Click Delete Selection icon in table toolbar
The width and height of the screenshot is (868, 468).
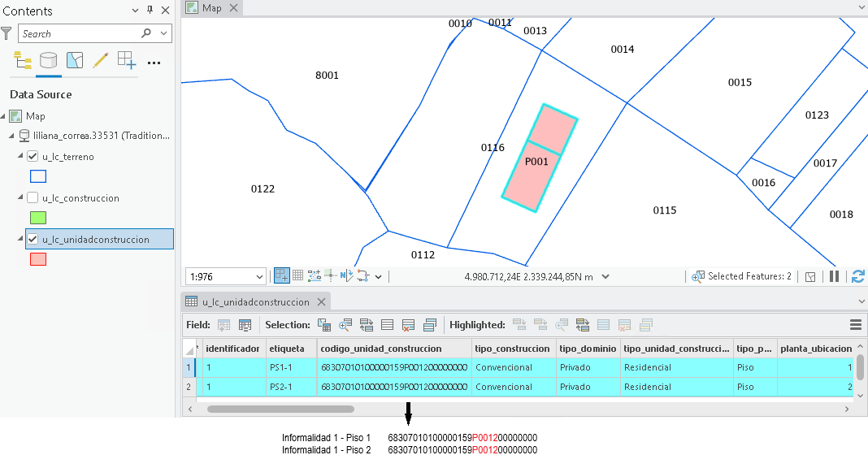pyautogui.click(x=408, y=325)
